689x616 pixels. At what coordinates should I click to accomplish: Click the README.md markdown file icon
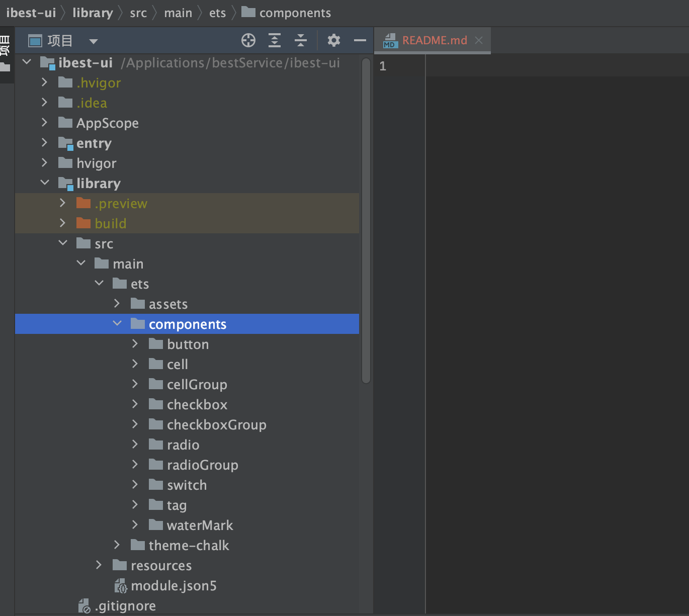391,40
